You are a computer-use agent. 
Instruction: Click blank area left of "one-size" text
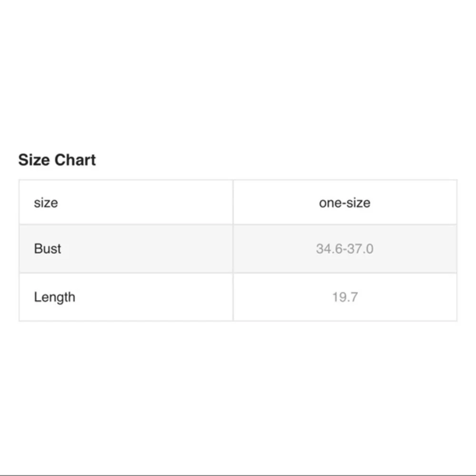(x=271, y=203)
